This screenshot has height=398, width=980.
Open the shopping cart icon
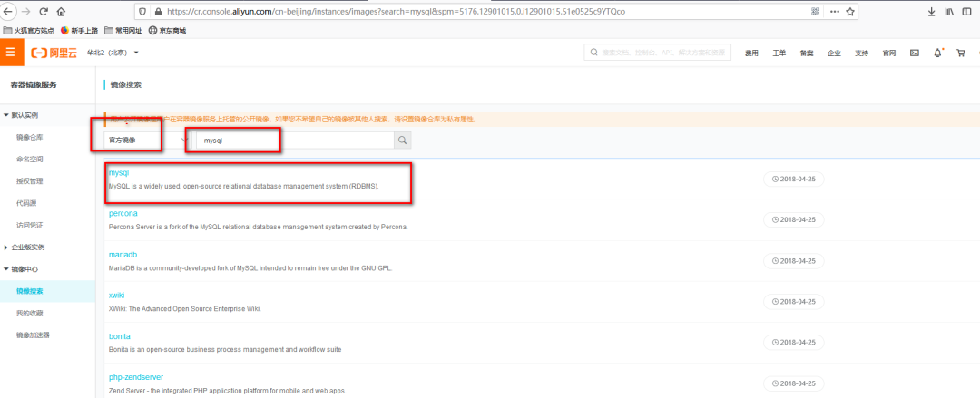961,53
